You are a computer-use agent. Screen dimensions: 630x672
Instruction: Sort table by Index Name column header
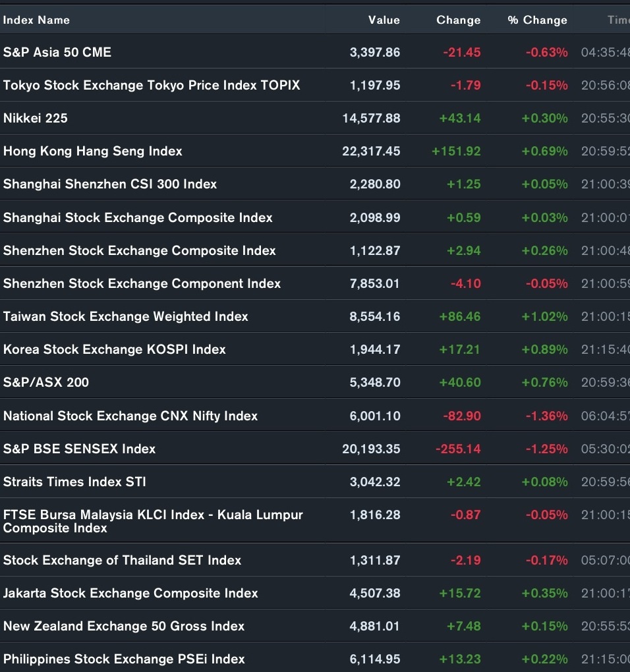tap(36, 20)
